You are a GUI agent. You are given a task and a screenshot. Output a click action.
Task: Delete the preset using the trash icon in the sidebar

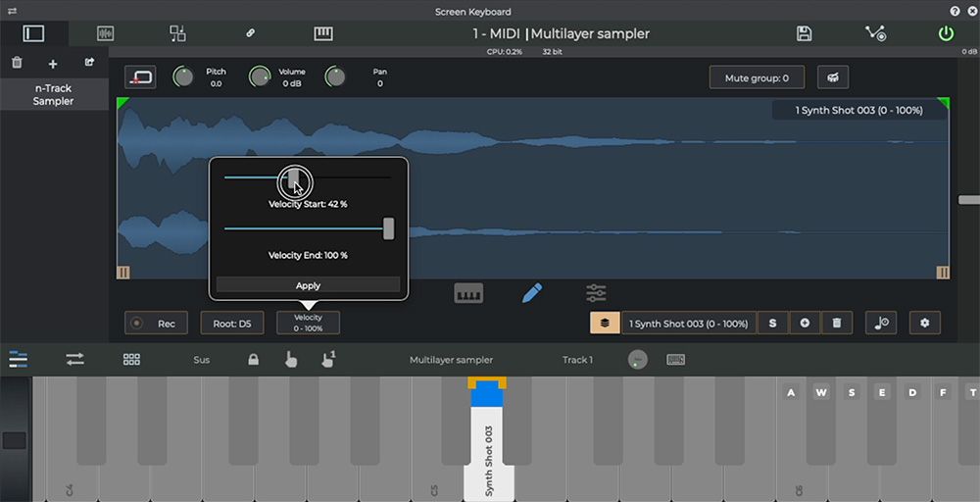coord(18,63)
